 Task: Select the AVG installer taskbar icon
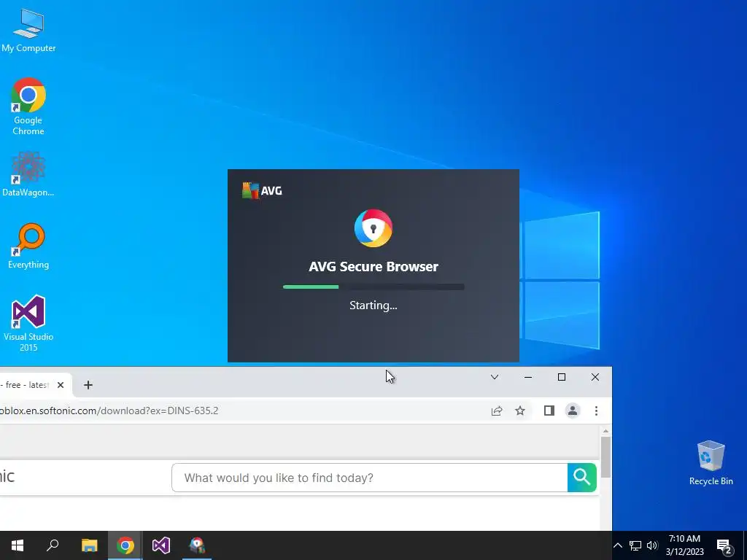(x=197, y=545)
